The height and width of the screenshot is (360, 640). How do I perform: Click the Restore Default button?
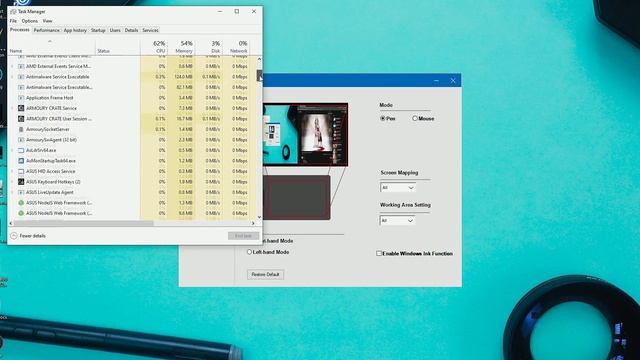tap(265, 274)
